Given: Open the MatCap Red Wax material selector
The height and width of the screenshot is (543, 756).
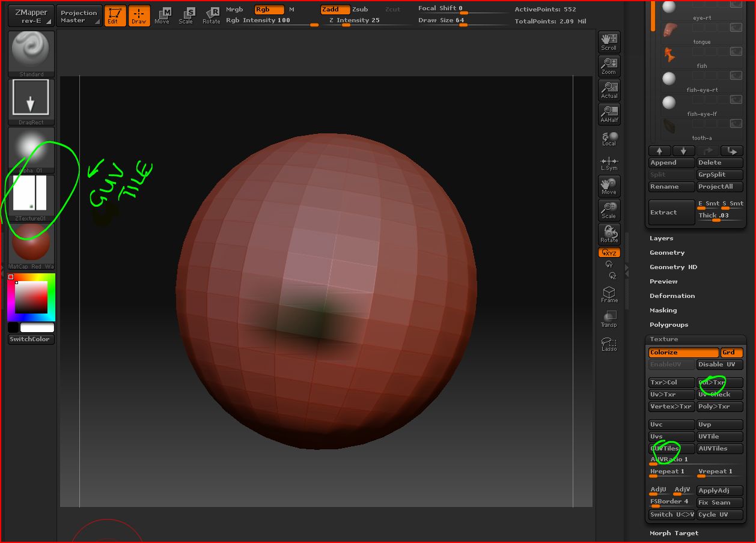Looking at the screenshot, I should point(31,246).
